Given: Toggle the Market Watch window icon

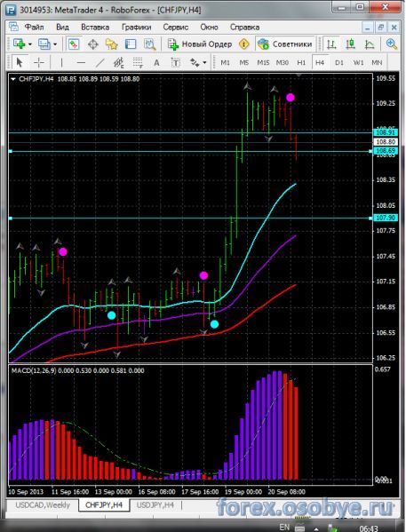Looking at the screenshot, I should (x=74, y=44).
